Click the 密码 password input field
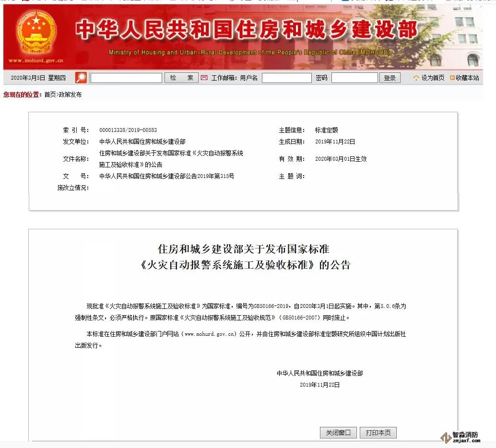Viewport: 496px width, 448px height. 354,78
